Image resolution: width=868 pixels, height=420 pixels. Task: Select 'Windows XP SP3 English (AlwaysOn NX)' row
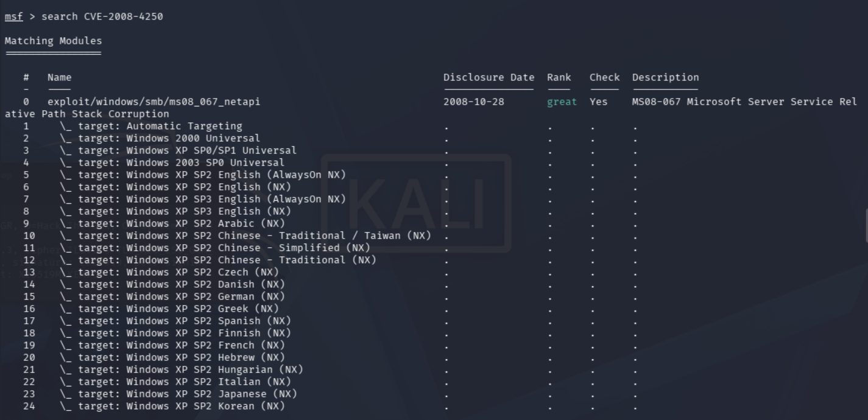203,199
